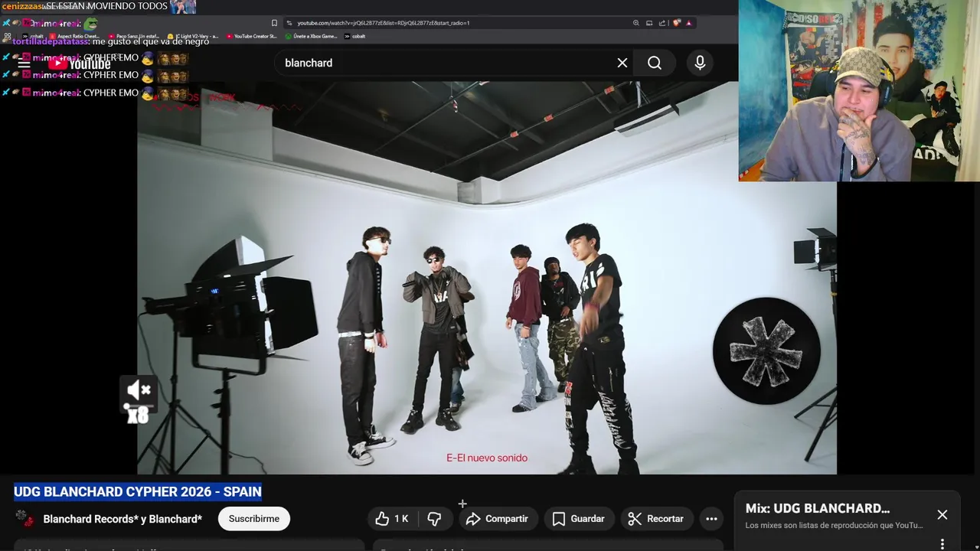Go to the YouTube home logo
Screen dimensions: 980x551
[79, 64]
